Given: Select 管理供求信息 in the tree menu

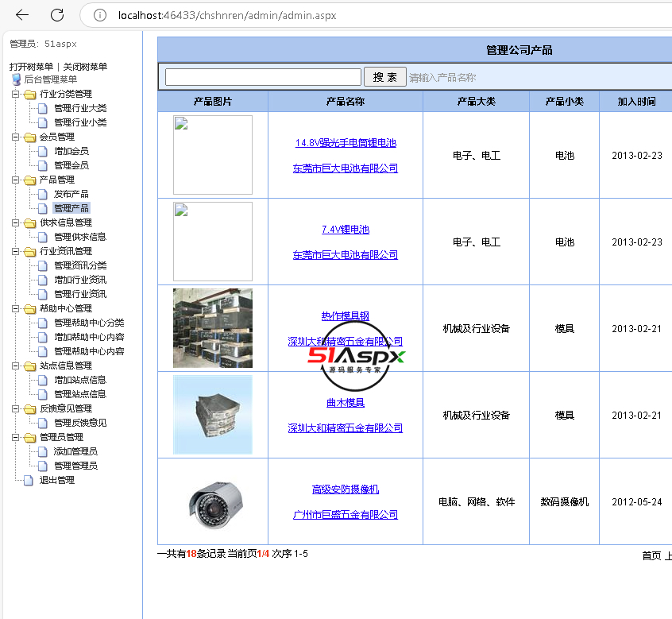Looking at the screenshot, I should click(79, 237).
